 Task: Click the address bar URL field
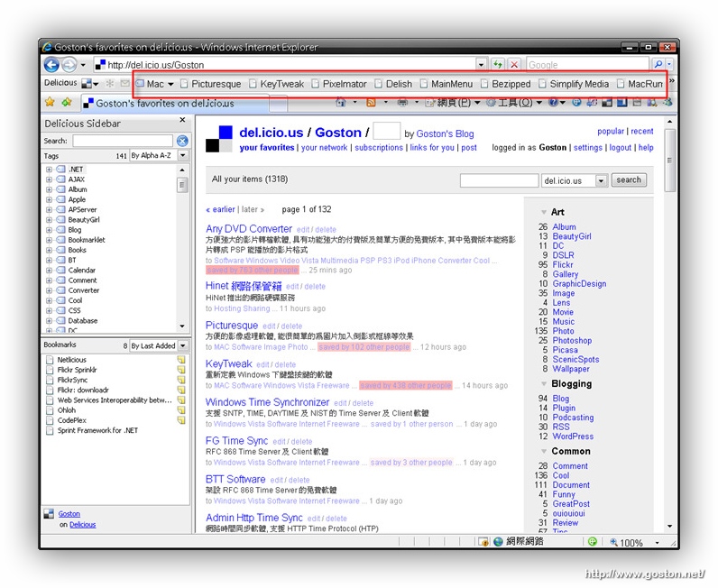[x=284, y=65]
